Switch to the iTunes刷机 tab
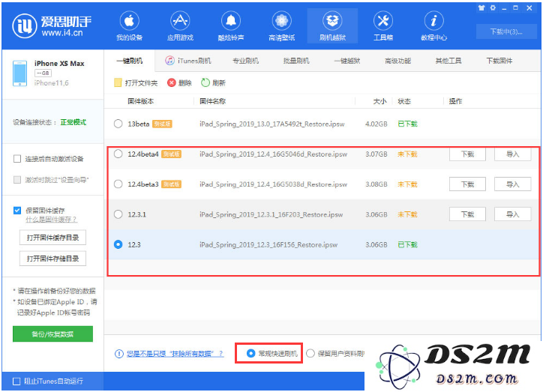Image resolution: width=543 pixels, height=392 pixels. 188,61
